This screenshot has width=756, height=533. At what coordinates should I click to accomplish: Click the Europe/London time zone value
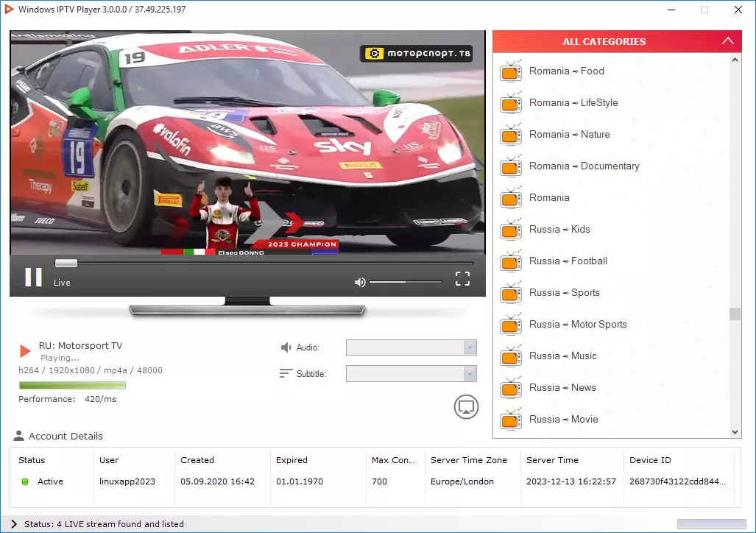tap(462, 481)
